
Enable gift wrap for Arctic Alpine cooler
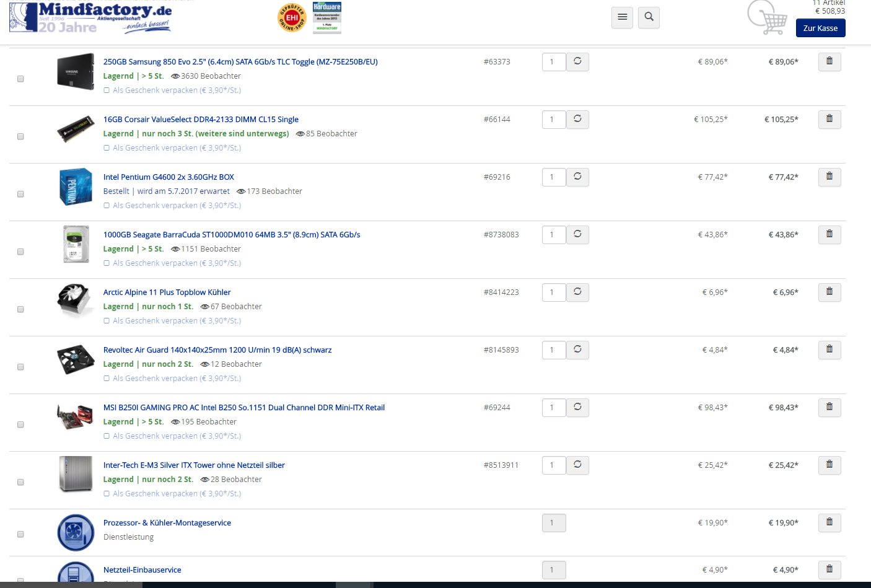[107, 321]
